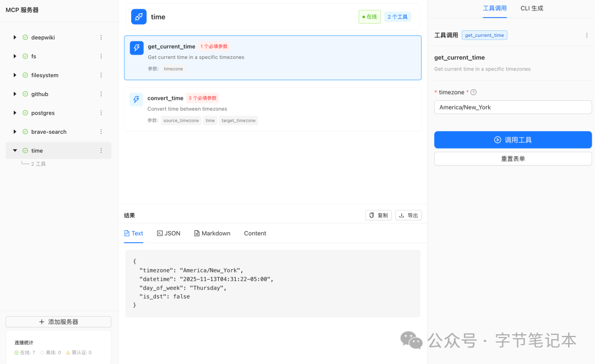The image size is (595, 364).
Task: Click the 在线 status badge
Action: [370, 17]
